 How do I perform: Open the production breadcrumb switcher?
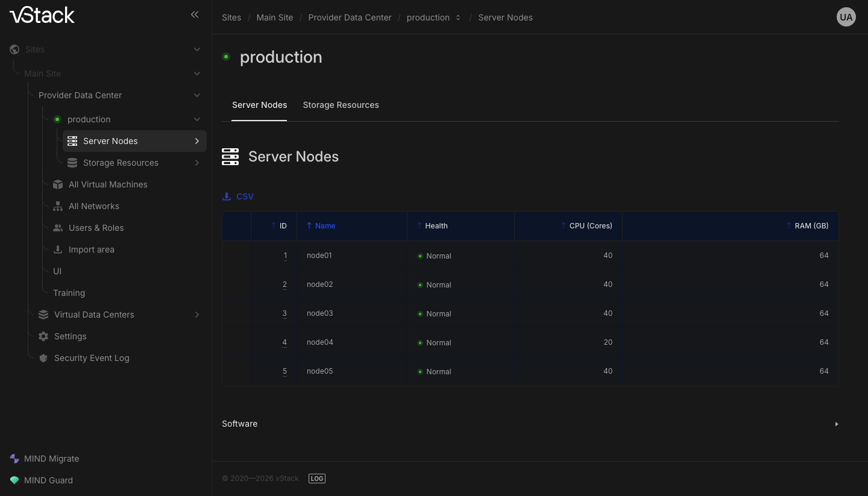tap(458, 17)
